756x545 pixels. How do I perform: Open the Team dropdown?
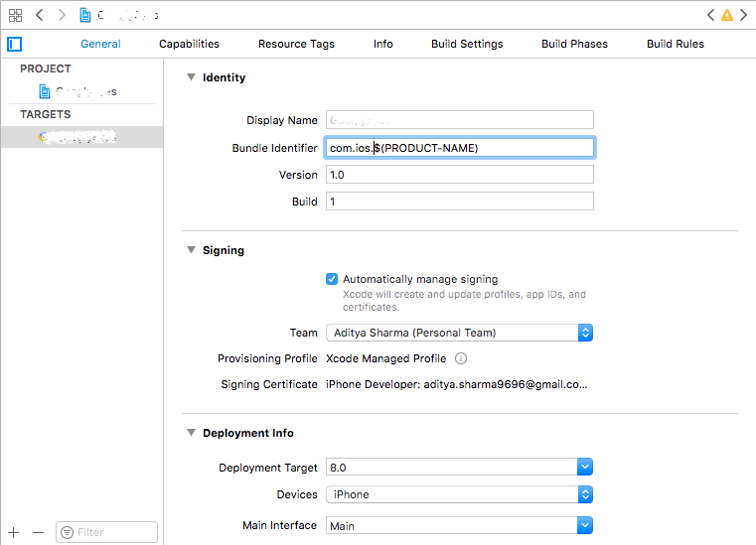point(460,333)
